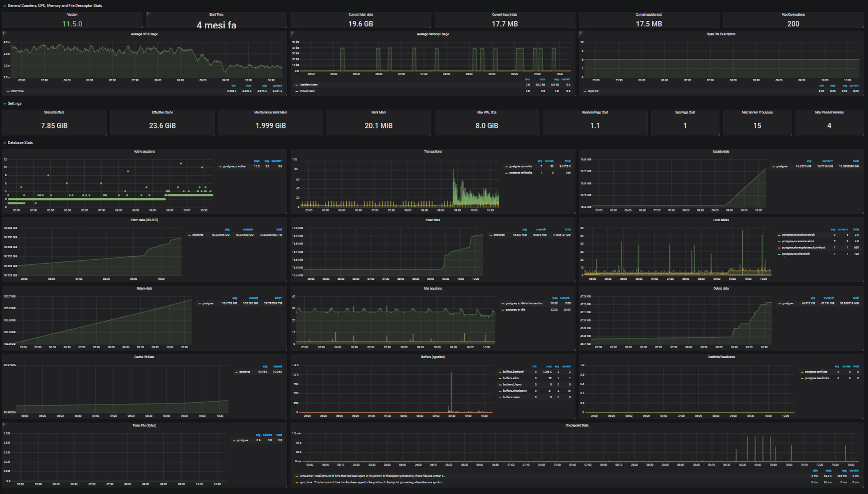Screen dimensions: 868x494
Task: Click the 8.0 GiB Max WAL Size value
Action: 487,126
